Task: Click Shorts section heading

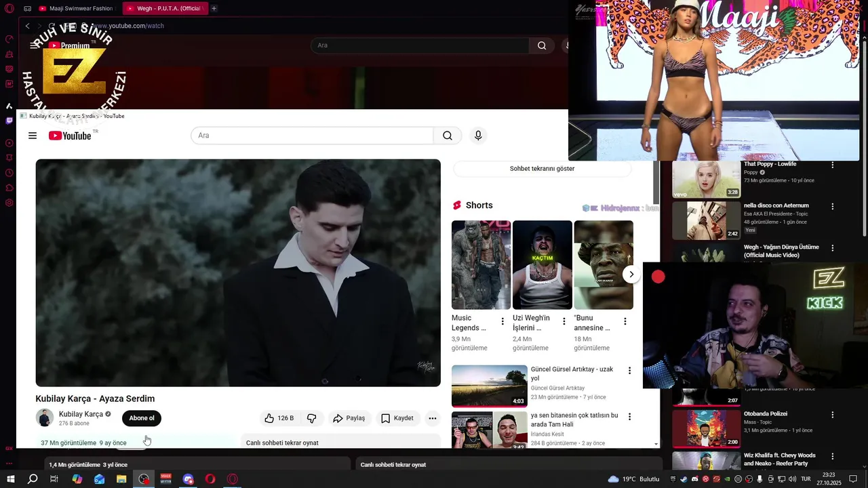Action: [x=479, y=205]
